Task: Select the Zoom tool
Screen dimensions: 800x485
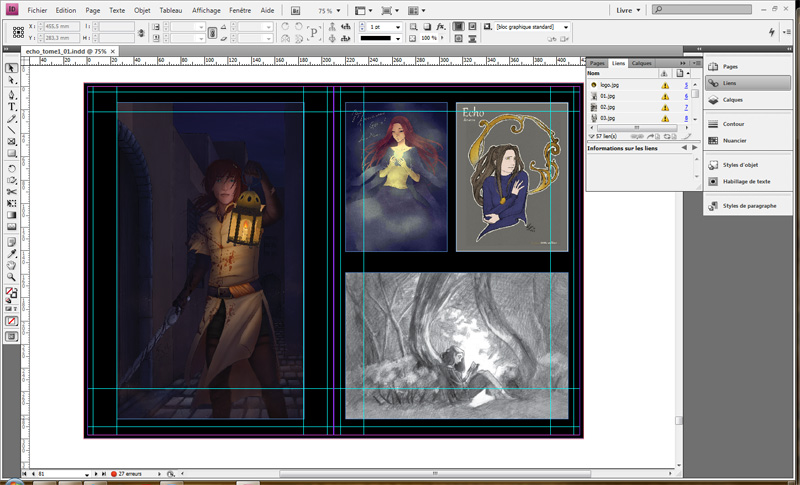Action: (x=11, y=277)
